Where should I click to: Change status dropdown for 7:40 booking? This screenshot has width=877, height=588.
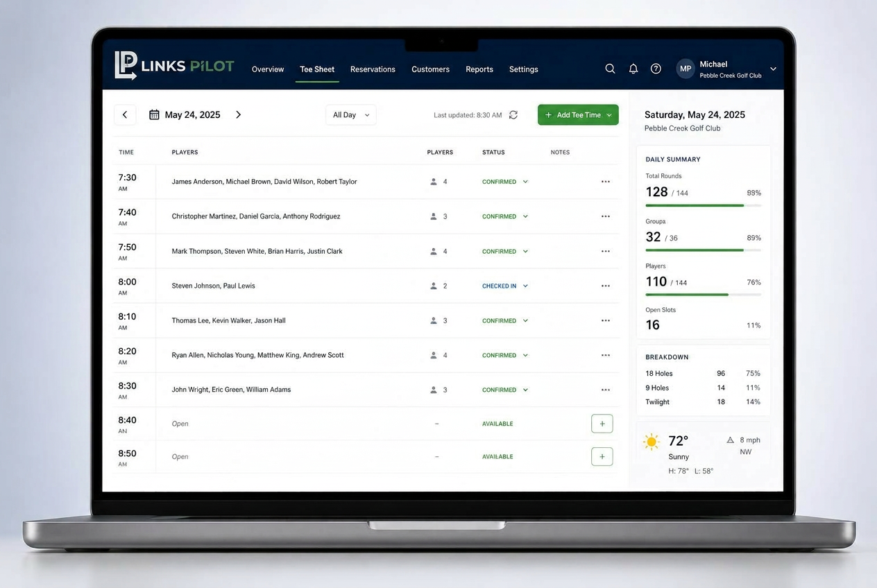point(525,216)
